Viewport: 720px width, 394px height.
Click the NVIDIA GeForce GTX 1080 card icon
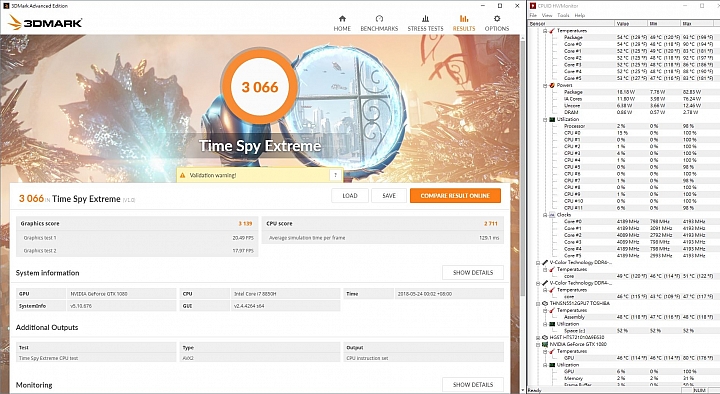(545, 344)
